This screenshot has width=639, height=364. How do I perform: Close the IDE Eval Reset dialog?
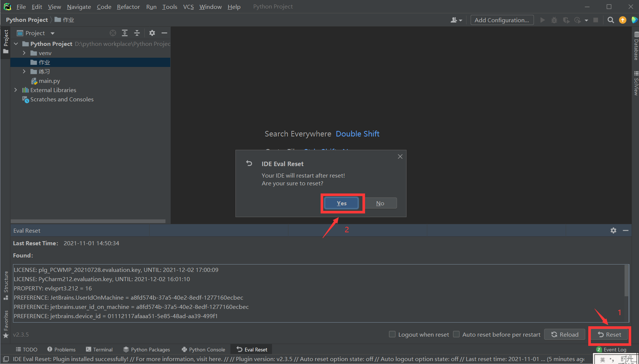400,156
